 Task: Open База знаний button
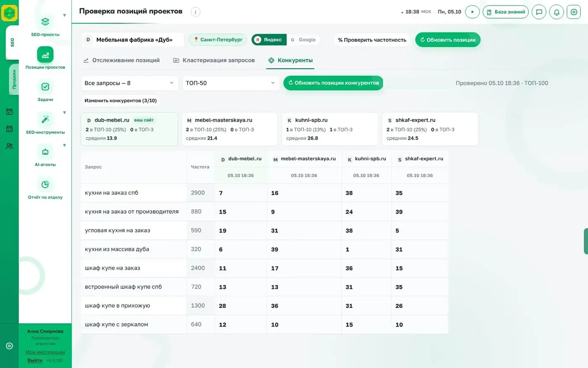[506, 12]
